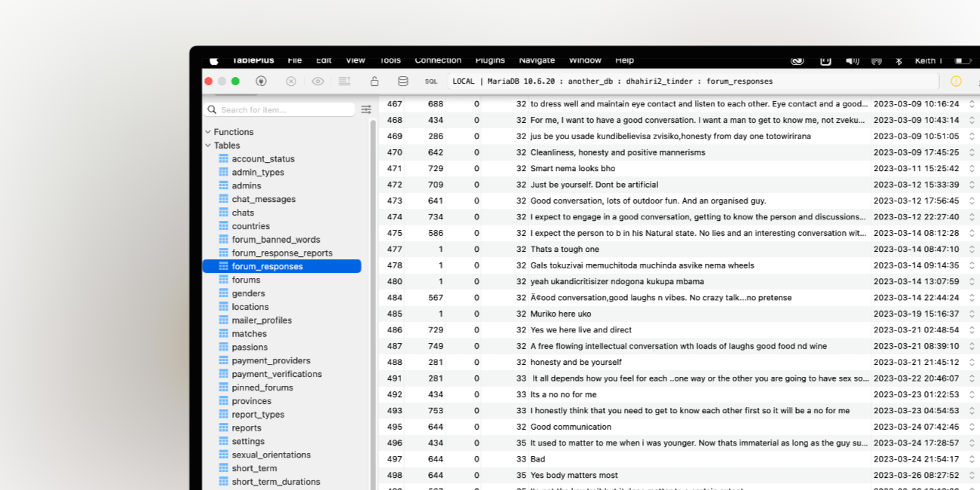Click the stepper on row 467's date
Viewport: 980px width, 490px height.
(971, 104)
